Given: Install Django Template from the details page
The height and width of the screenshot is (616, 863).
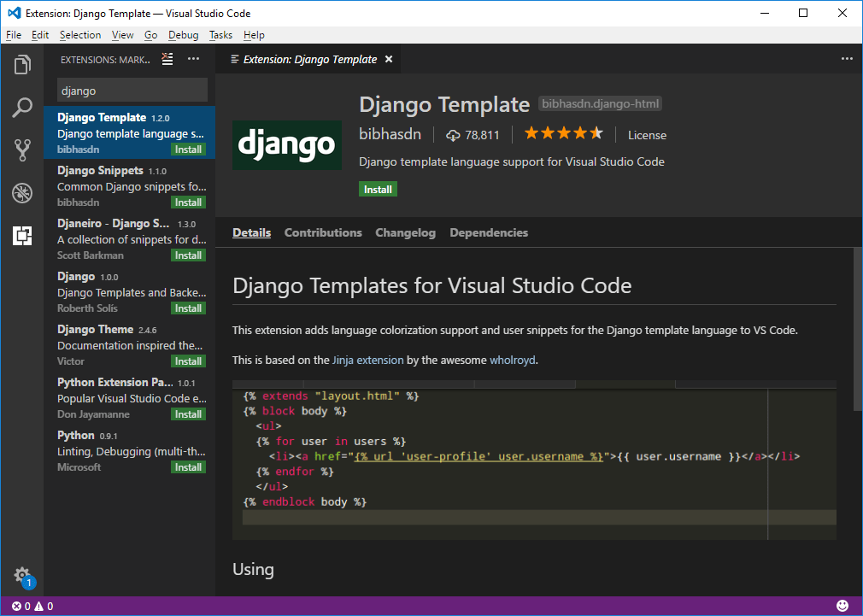Looking at the screenshot, I should coord(379,190).
